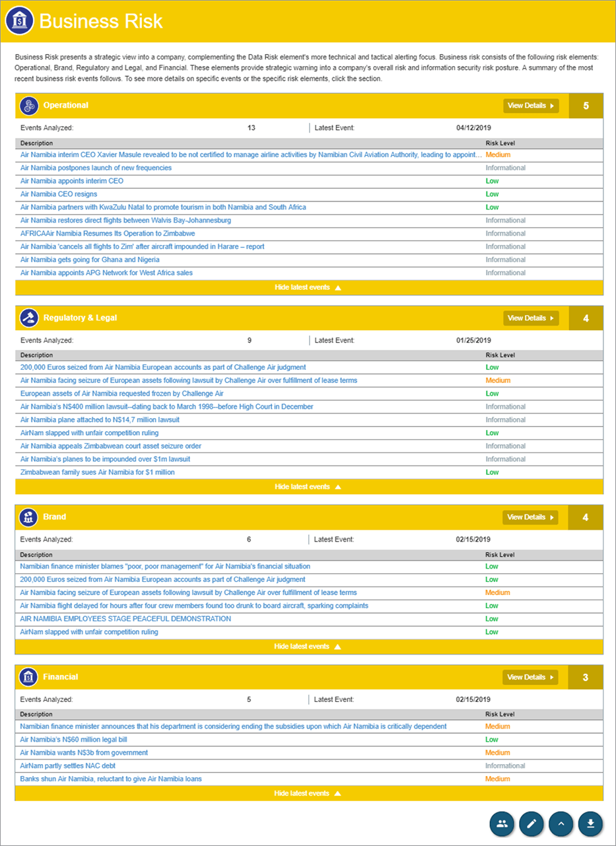Viewport: 616px width, 846px height.
Task: Collapse latest events in Operational section
Action: point(308,287)
